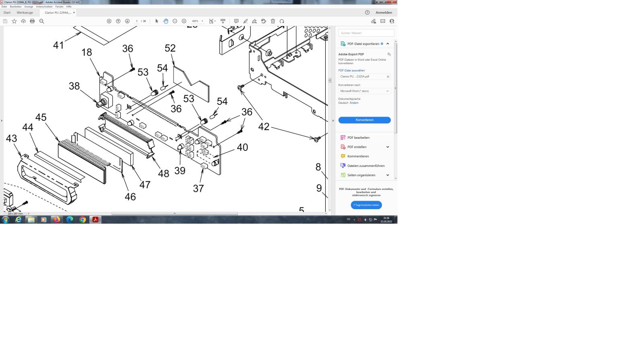The image size is (644, 362).
Task: Expand the left navigation pane arrow
Action: coord(2,121)
